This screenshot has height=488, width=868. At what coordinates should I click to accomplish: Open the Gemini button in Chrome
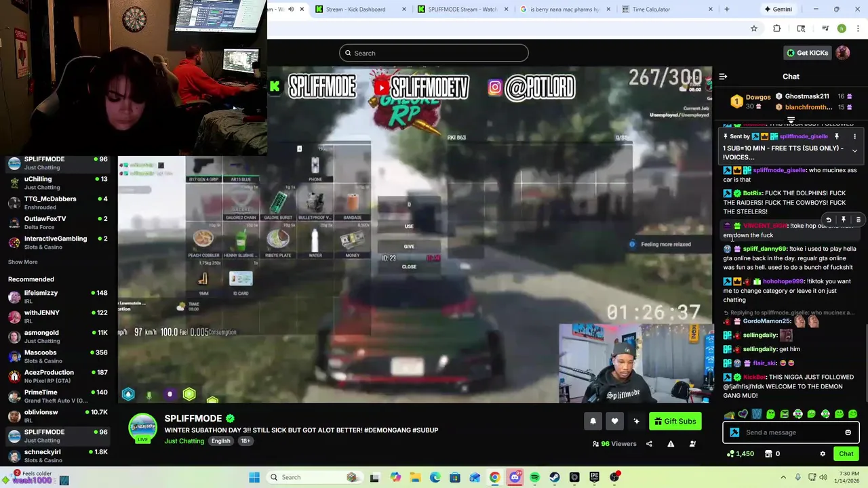point(777,9)
